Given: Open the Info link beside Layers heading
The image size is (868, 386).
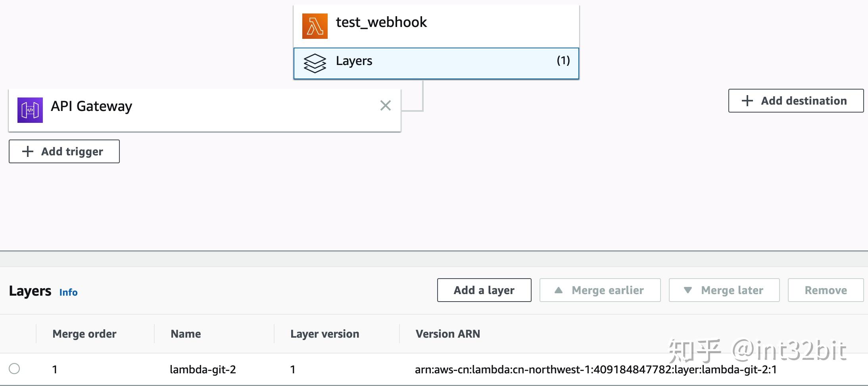Looking at the screenshot, I should point(68,292).
